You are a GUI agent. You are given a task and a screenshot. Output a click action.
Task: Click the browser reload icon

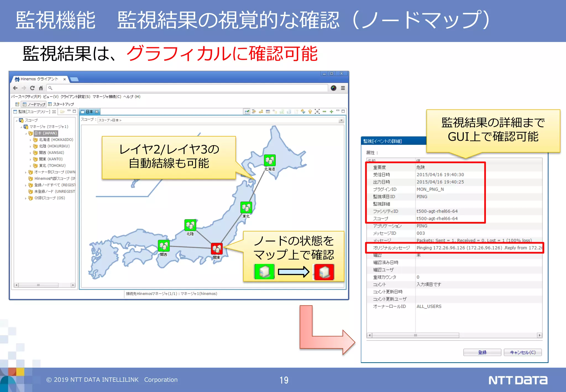(x=32, y=88)
